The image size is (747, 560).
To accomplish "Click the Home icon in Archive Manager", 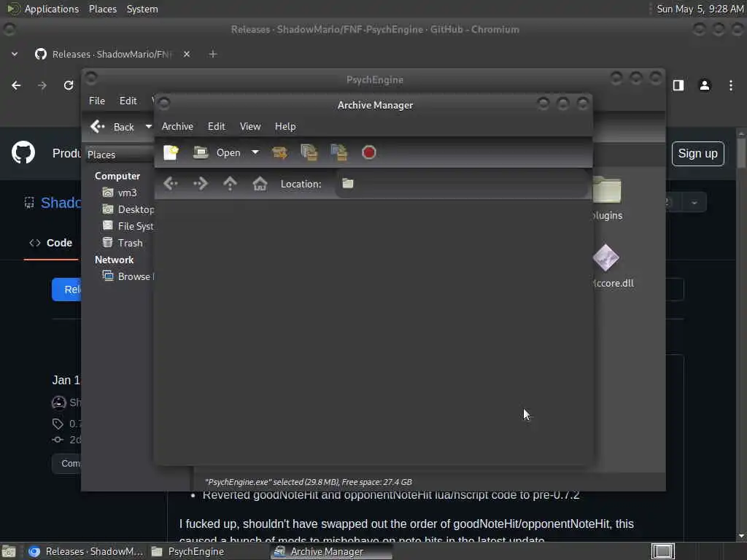I will (x=260, y=183).
